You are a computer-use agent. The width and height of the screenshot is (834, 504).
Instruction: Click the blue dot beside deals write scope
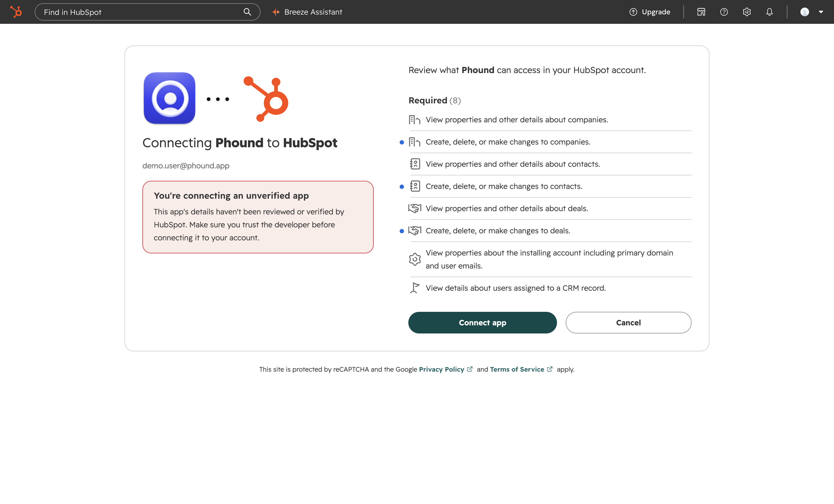402,231
